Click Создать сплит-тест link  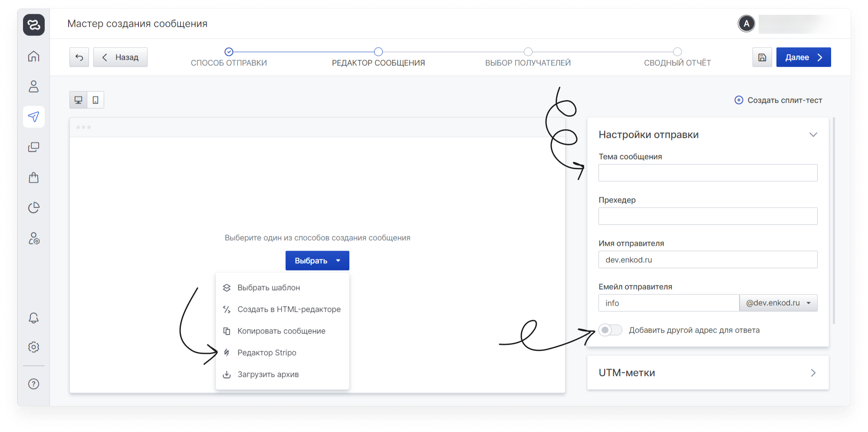(778, 100)
